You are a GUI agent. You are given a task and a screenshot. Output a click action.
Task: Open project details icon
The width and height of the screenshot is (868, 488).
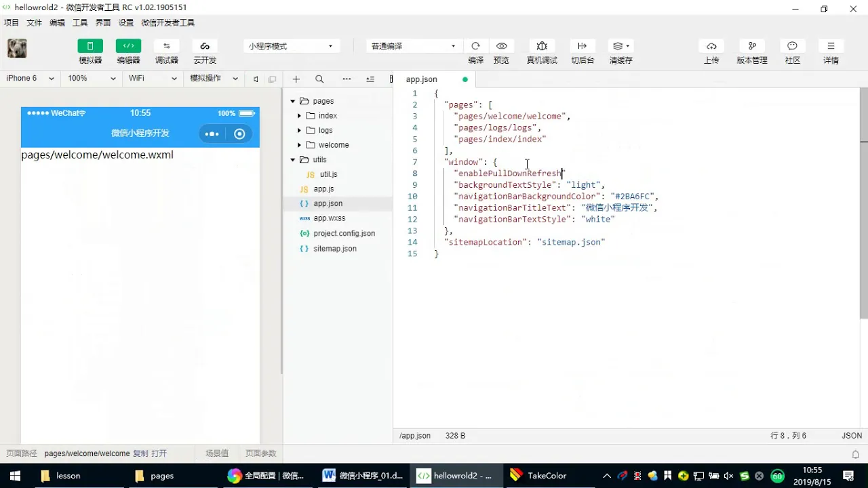pos(831,46)
